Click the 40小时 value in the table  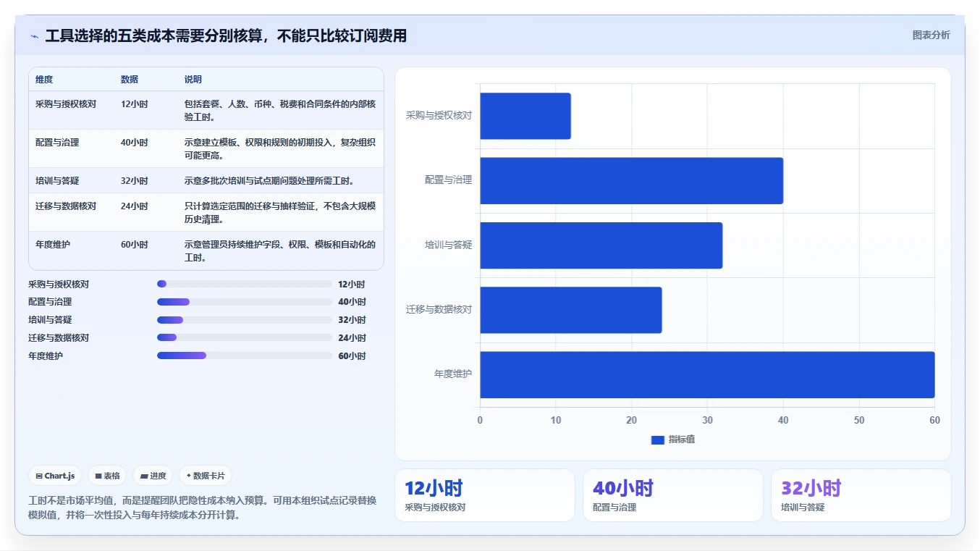click(135, 143)
